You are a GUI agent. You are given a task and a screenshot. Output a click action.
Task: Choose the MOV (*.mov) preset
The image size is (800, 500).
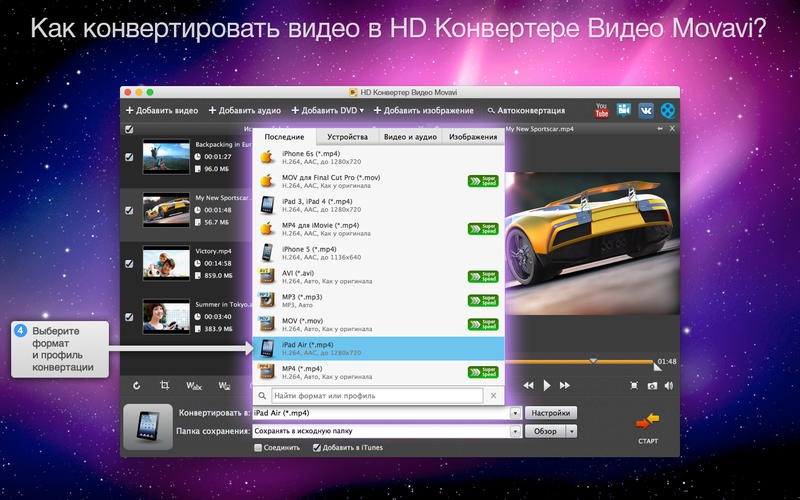pos(379,324)
